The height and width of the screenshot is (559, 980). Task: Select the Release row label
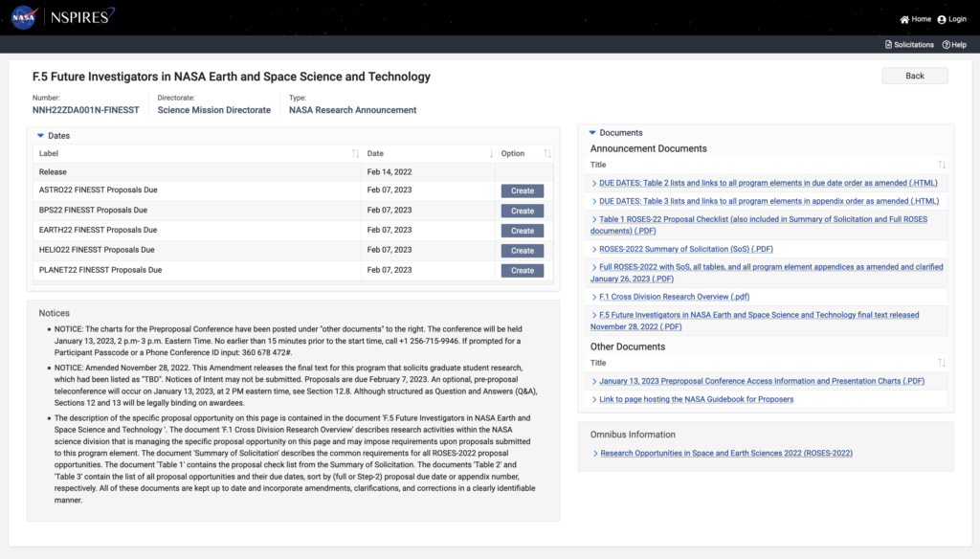pyautogui.click(x=53, y=172)
